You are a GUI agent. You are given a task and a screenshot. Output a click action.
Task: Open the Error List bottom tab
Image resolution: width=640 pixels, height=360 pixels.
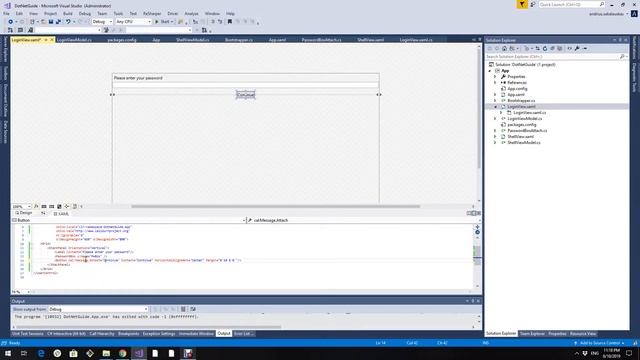pos(244,334)
